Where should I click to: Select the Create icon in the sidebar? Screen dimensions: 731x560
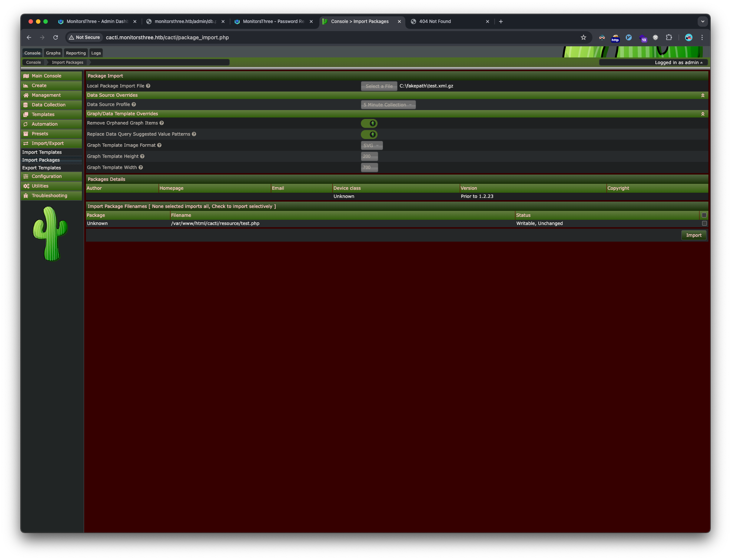pyautogui.click(x=26, y=85)
